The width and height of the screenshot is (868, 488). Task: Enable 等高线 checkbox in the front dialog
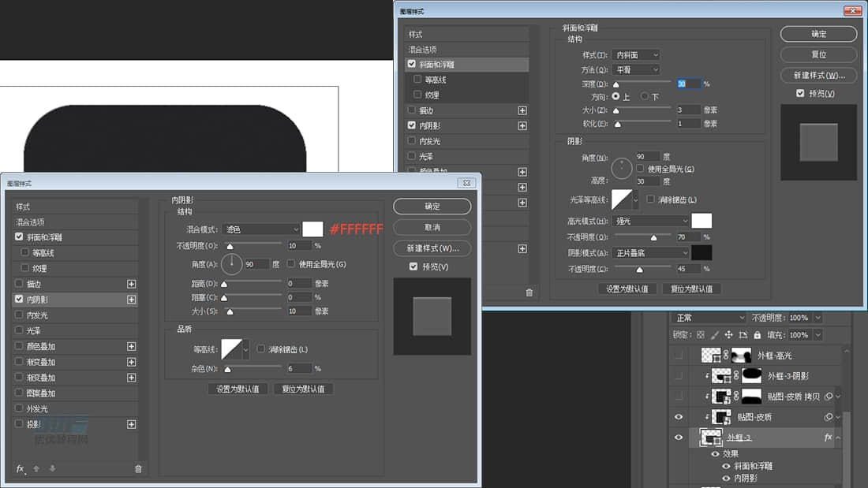pyautogui.click(x=25, y=252)
